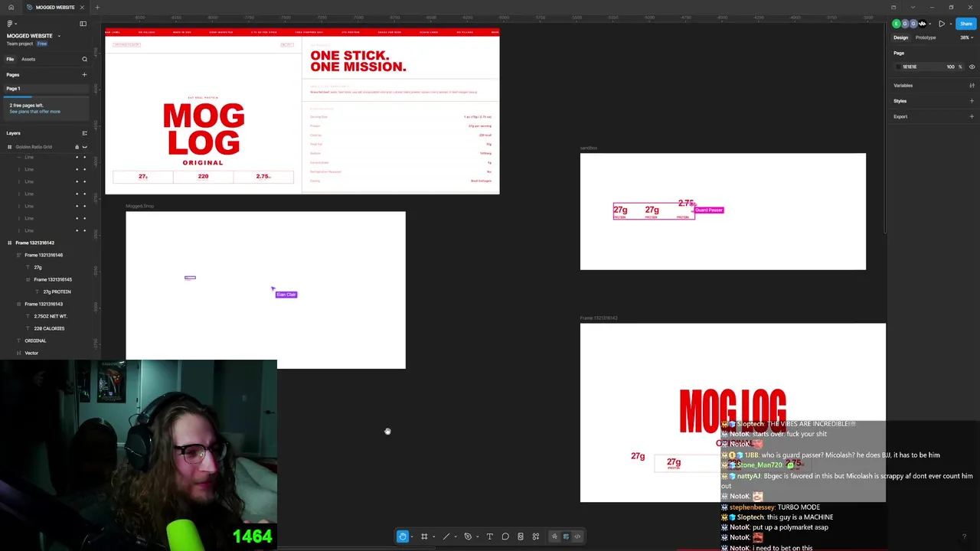
Task: Search layers with magnifier icon
Action: [84, 59]
